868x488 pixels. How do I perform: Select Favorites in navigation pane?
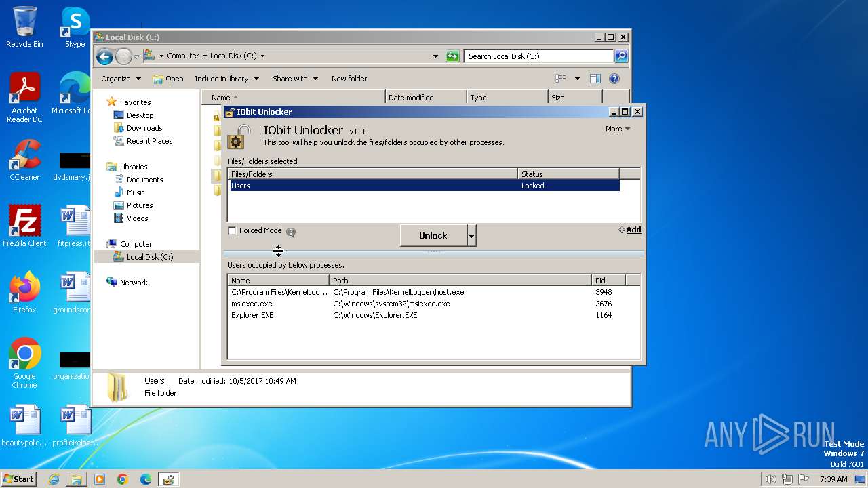129,102
